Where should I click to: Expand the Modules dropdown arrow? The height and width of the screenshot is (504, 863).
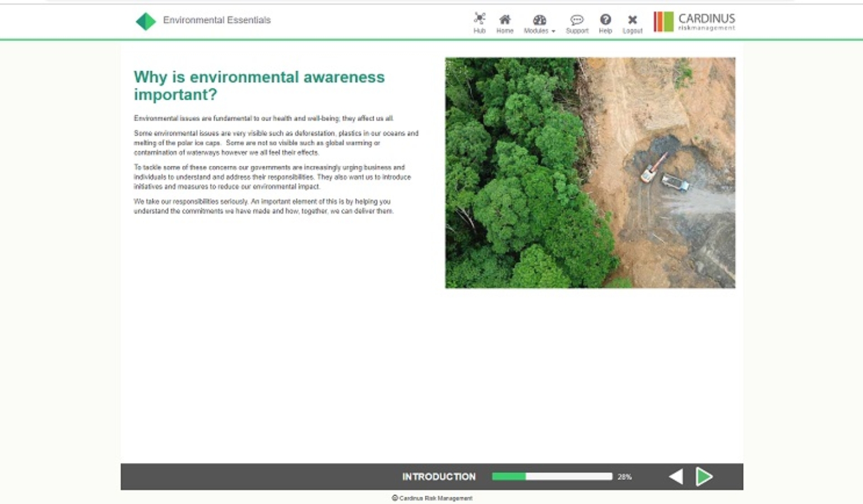[554, 31]
